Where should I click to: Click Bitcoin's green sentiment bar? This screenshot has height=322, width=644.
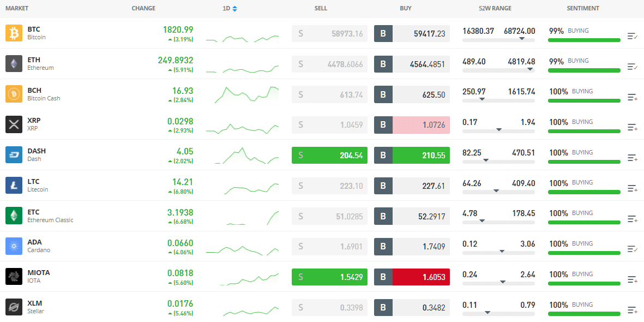584,40
